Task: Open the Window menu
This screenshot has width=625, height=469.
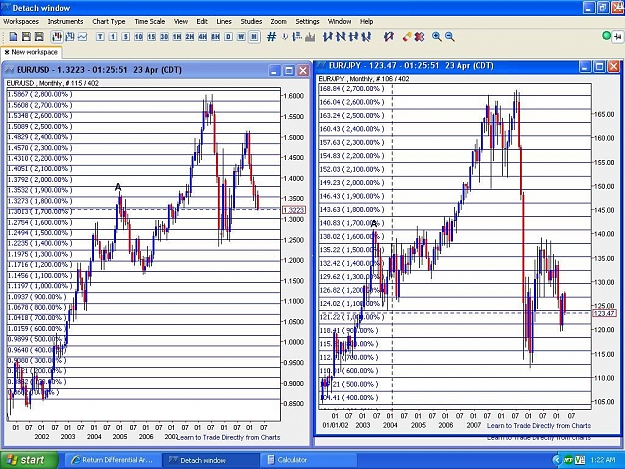Action: tap(339, 22)
